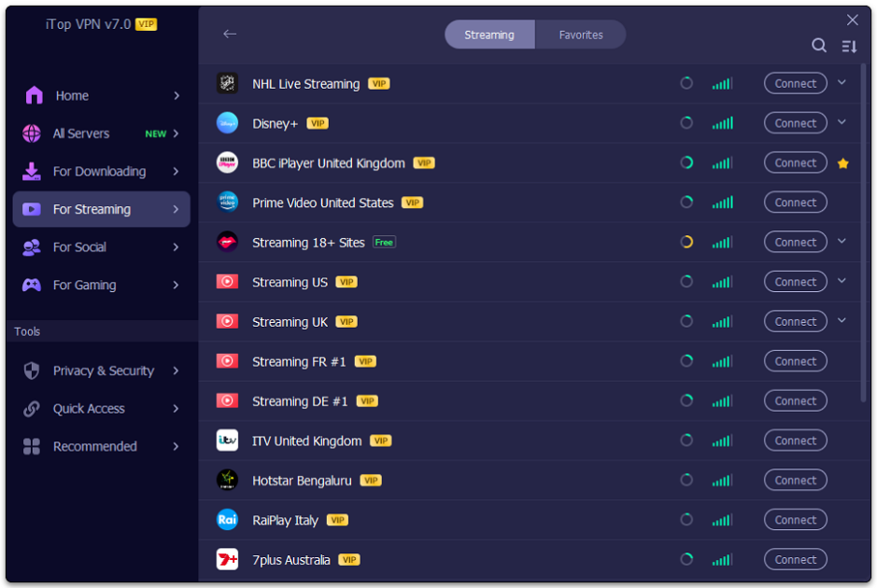This screenshot has height=588, width=877.
Task: Click the 7plus Australia logo icon
Action: click(227, 560)
